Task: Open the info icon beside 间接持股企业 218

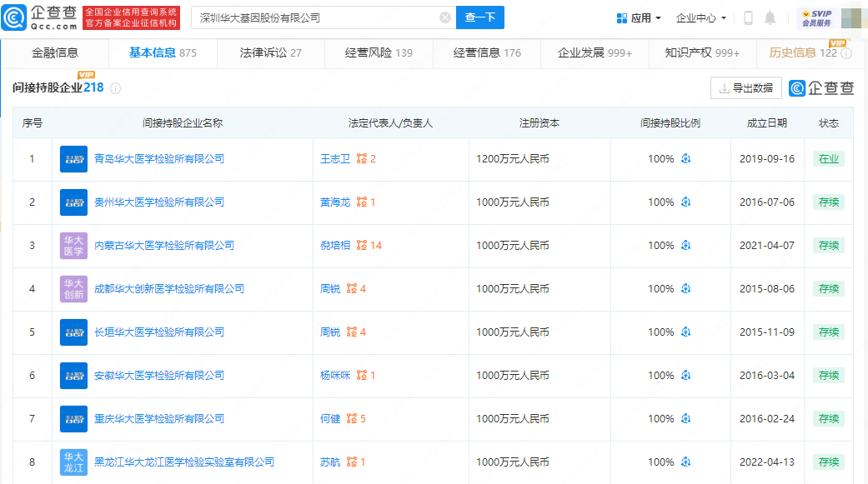Action: (115, 88)
